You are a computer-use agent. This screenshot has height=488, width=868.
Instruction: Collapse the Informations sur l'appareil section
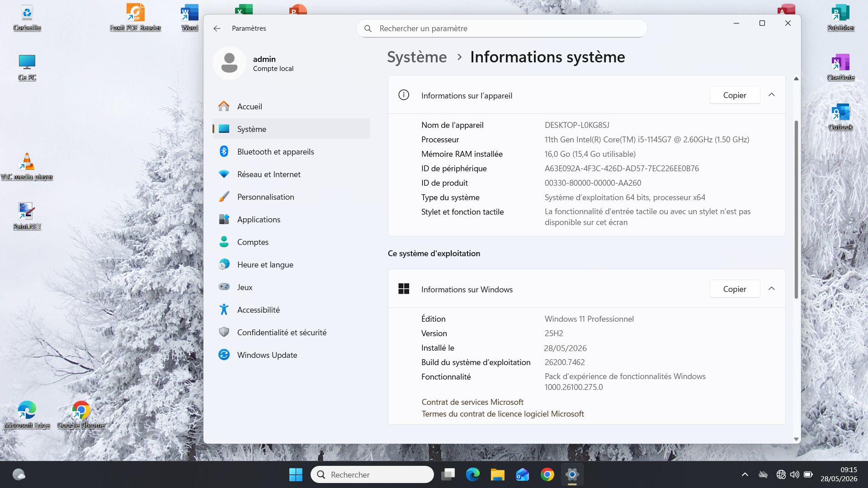coord(772,95)
